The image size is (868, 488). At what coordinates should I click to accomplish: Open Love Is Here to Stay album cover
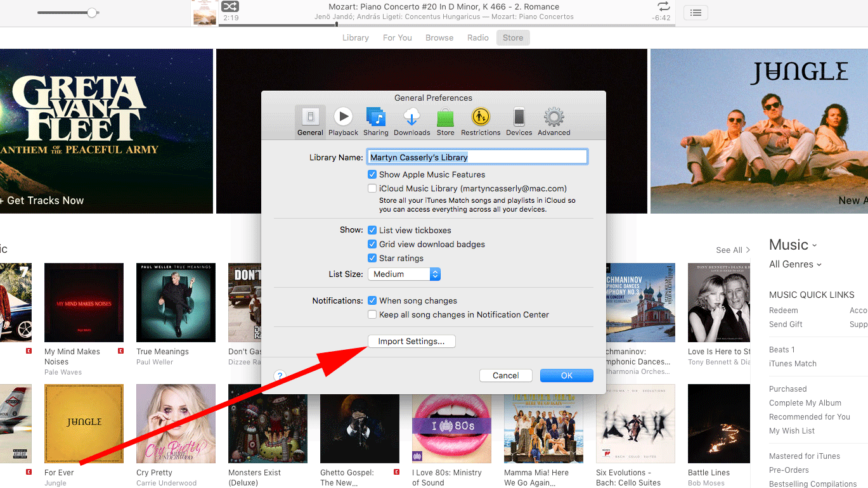719,303
